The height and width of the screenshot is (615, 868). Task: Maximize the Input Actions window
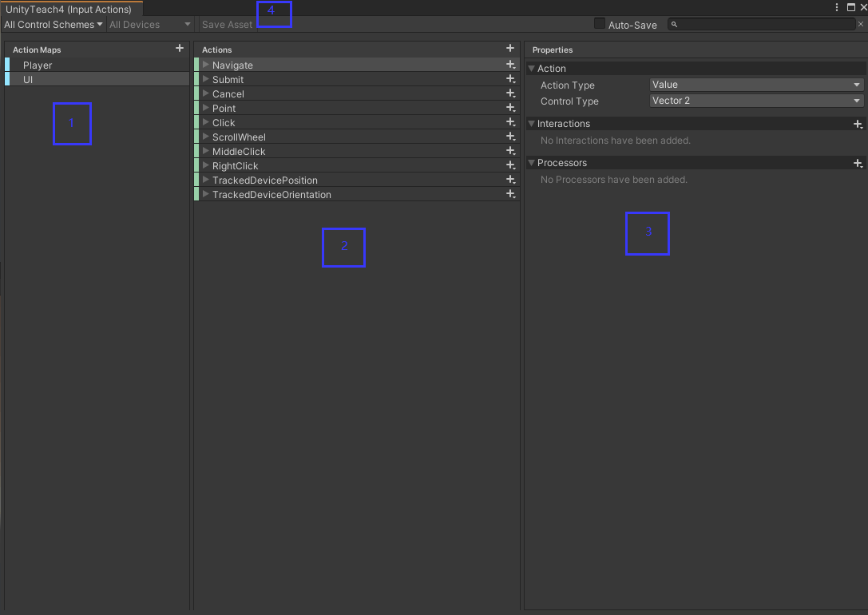[x=851, y=7]
